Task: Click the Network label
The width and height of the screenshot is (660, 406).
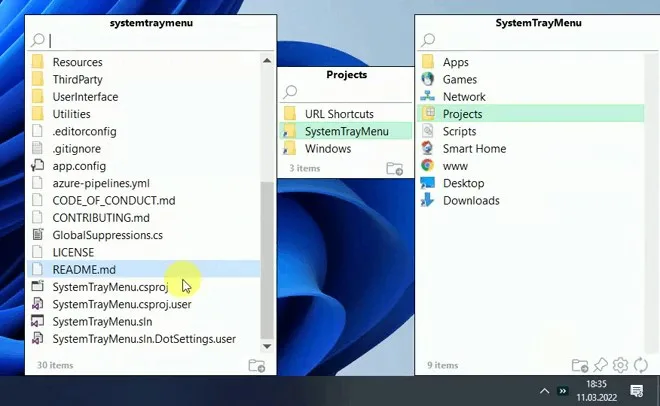Action: [464, 97]
